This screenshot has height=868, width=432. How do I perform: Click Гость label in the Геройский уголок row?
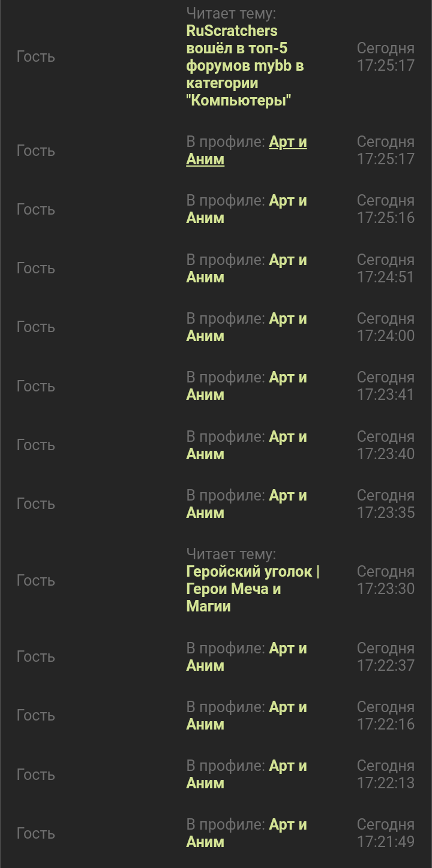coord(36,580)
